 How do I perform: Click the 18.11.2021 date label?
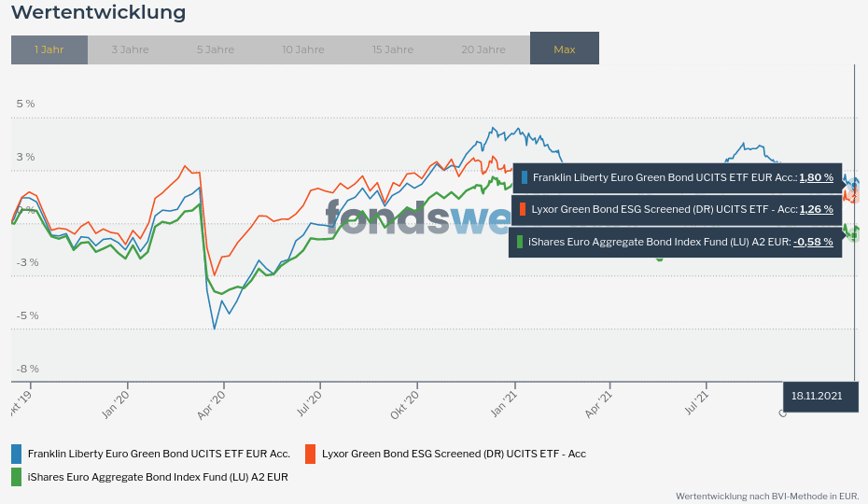pyautogui.click(x=817, y=396)
